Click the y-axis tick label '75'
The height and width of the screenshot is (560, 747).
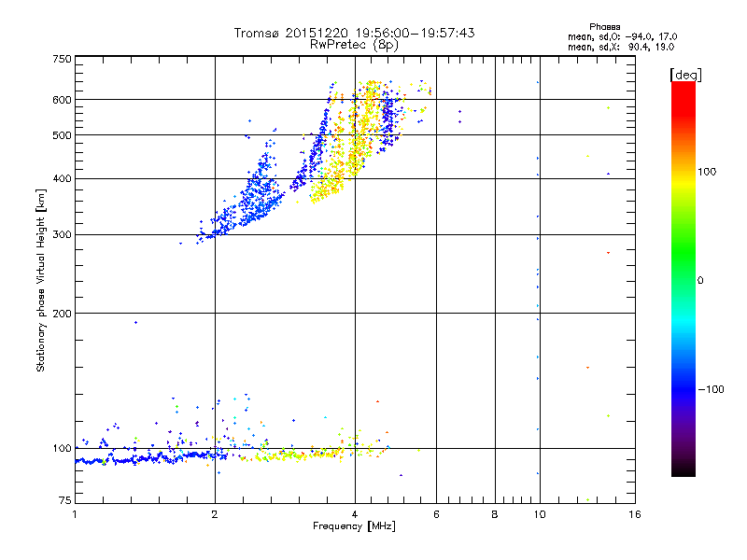pyautogui.click(x=65, y=500)
